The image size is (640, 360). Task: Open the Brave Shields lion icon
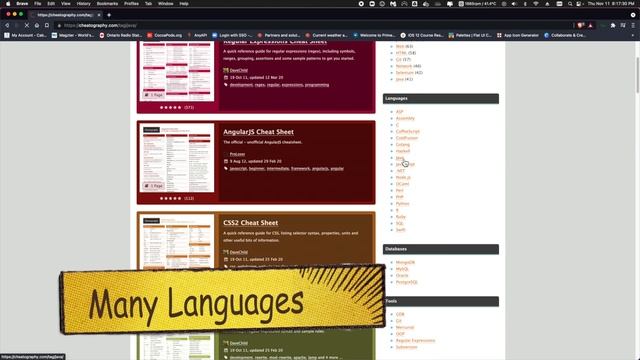point(580,25)
